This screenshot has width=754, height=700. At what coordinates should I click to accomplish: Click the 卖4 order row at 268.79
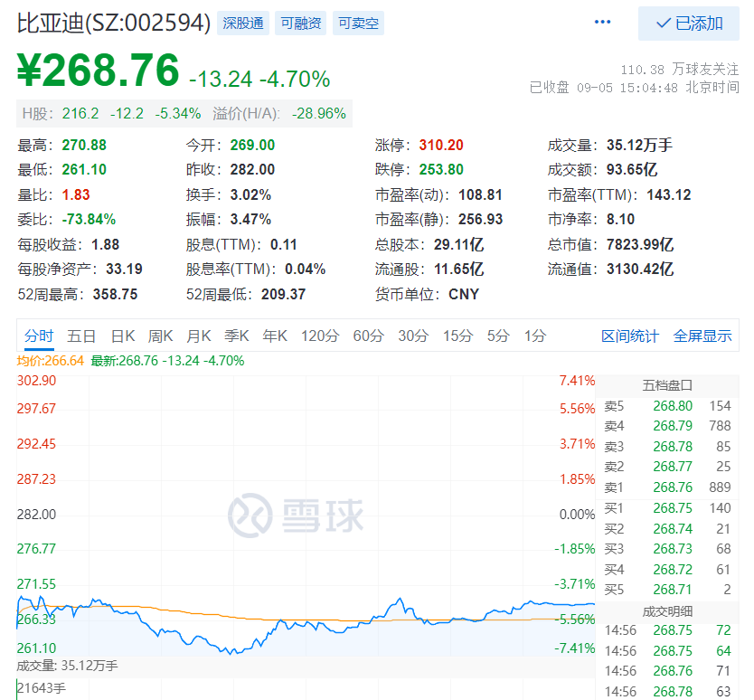point(667,426)
